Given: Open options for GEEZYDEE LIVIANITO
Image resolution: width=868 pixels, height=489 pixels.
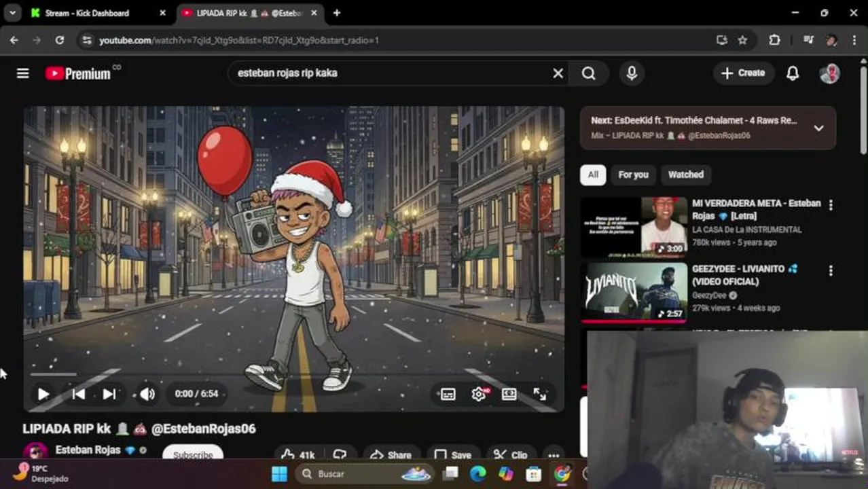Looking at the screenshot, I should [x=831, y=271].
